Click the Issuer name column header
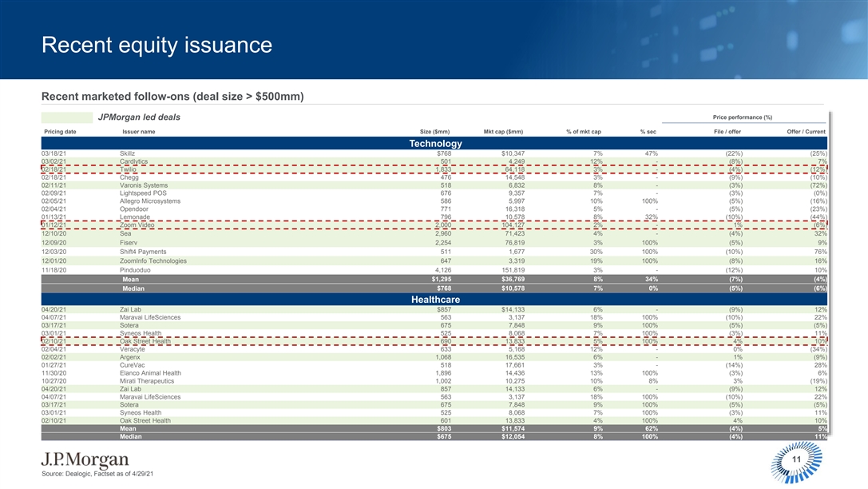Viewport: 868px width, 489px height. click(x=139, y=132)
